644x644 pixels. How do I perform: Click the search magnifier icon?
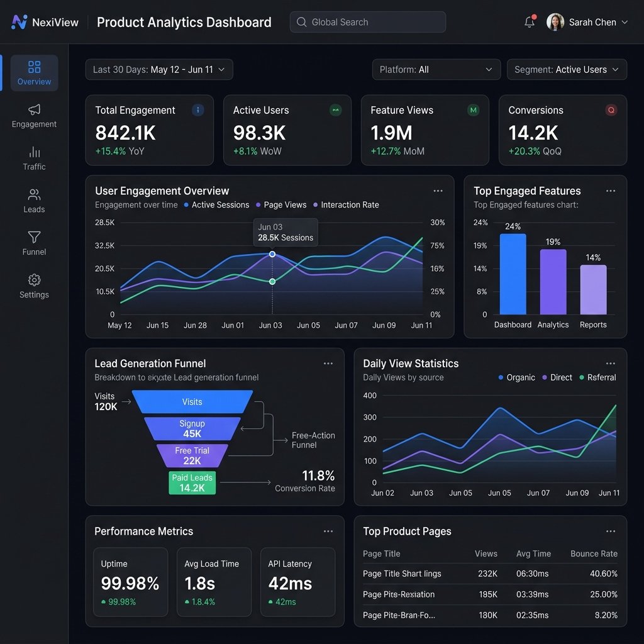coord(301,22)
